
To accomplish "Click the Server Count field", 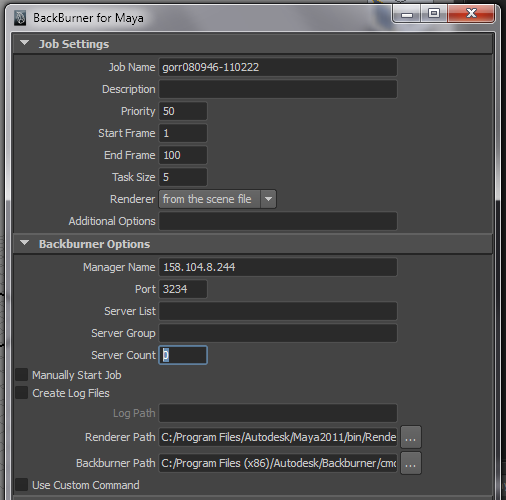I will pyautogui.click(x=183, y=355).
